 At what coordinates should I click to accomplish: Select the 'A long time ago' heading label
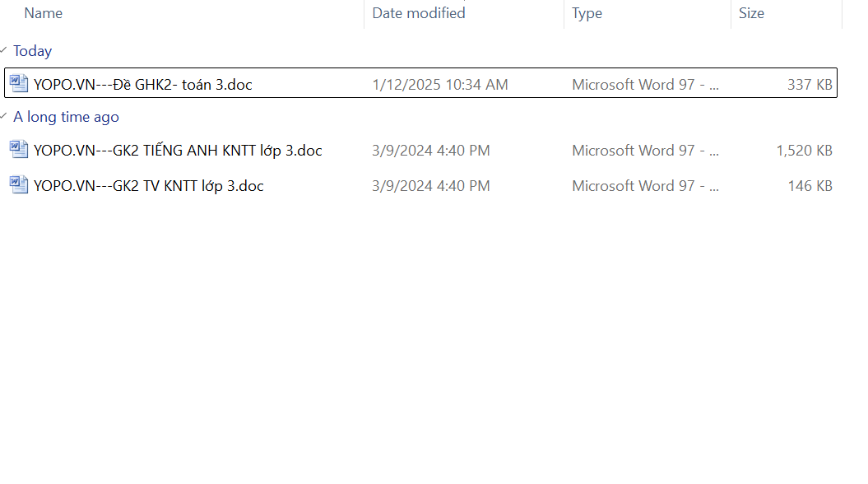point(66,117)
